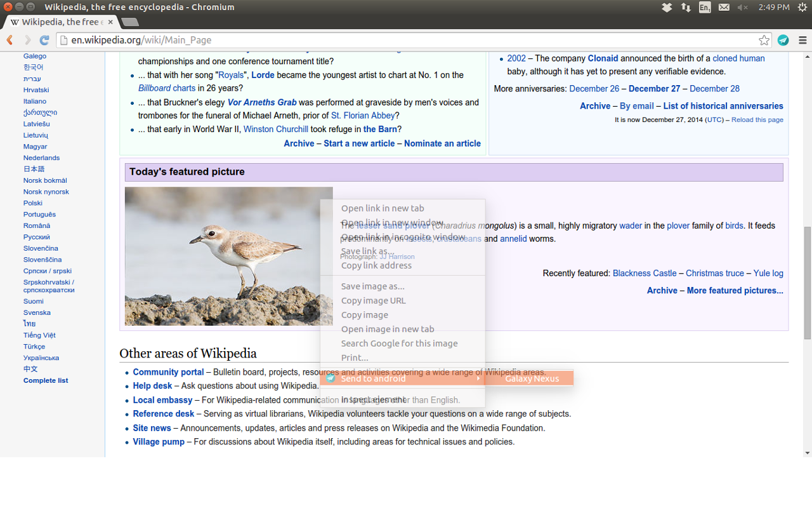Choose Save link as... menu entry
Viewport: 812px width, 508px height.
tap(367, 251)
